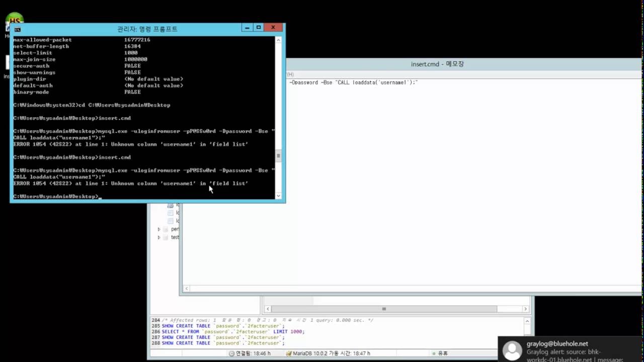Click the 'insert.cmd - 메모장' Notepad title bar
The height and width of the screenshot is (362, 644).
tap(437, 64)
